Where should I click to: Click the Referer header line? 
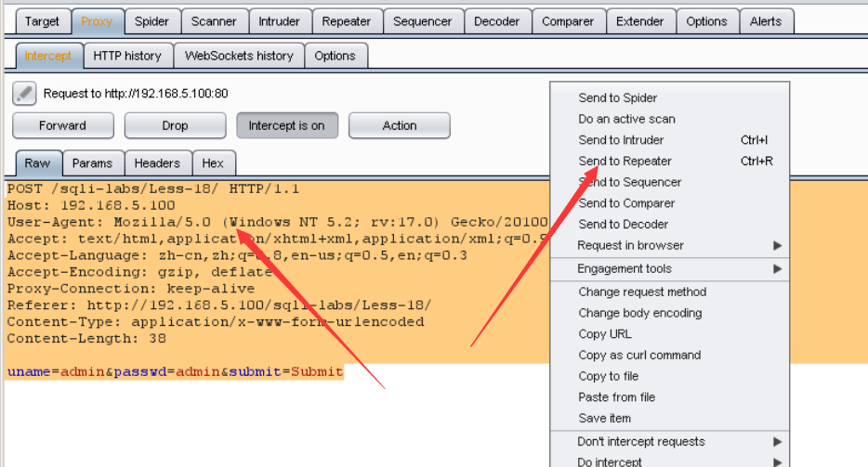tap(219, 305)
